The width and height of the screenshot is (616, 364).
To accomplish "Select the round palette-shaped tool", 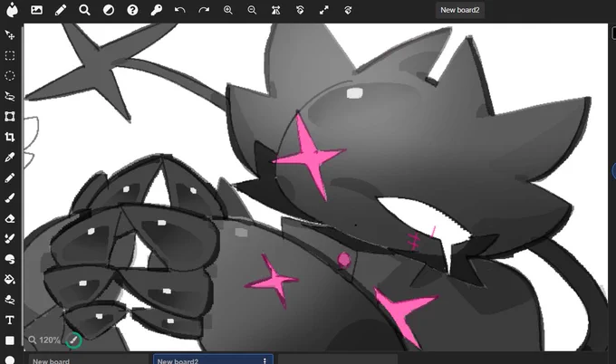I will (10, 259).
